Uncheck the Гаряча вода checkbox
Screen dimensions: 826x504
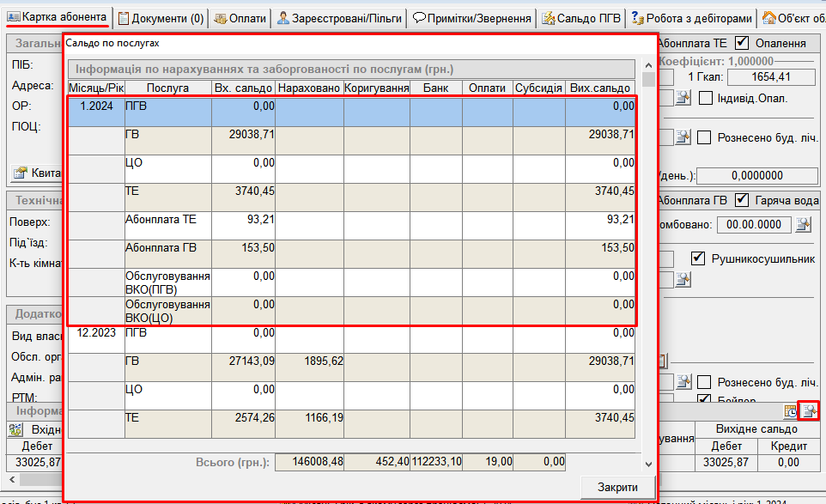pyautogui.click(x=743, y=200)
